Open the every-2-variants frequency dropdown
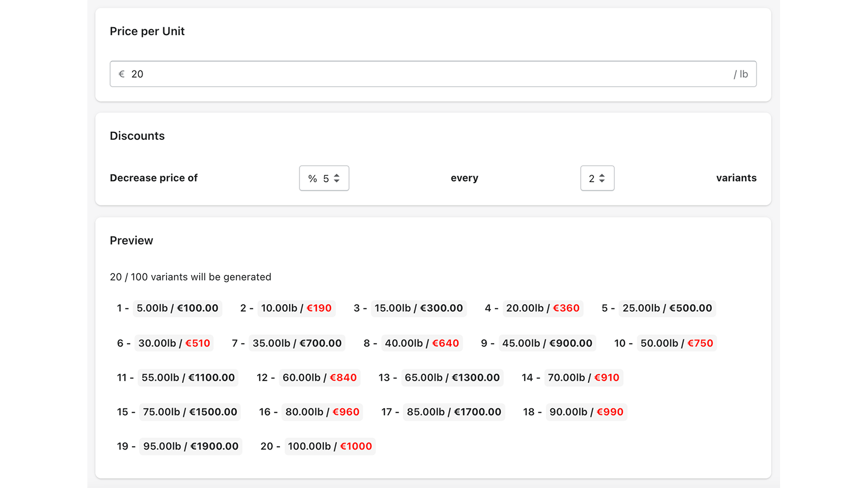Viewport: 868px width, 488px height. [x=597, y=178]
